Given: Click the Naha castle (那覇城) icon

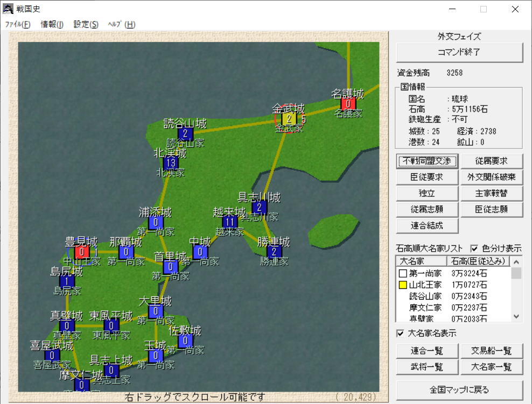Looking at the screenshot, I should tap(126, 251).
